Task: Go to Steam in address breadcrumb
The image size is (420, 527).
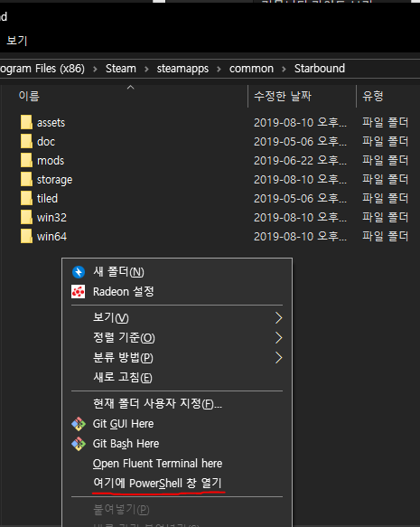Action: (x=121, y=69)
